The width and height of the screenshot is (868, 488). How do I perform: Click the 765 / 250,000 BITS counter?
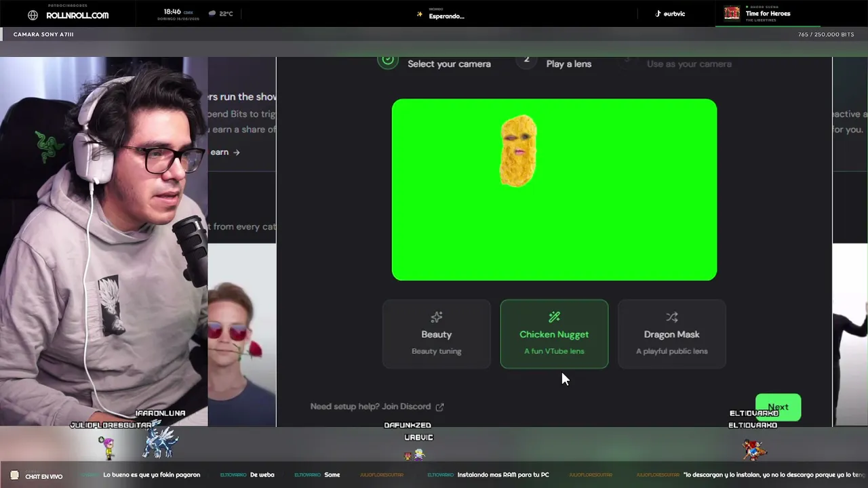826,35
